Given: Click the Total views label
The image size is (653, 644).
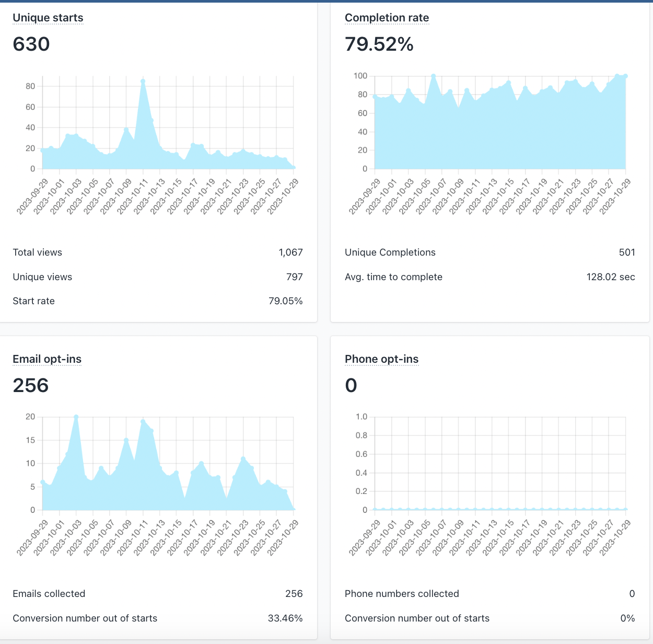Looking at the screenshot, I should point(38,252).
